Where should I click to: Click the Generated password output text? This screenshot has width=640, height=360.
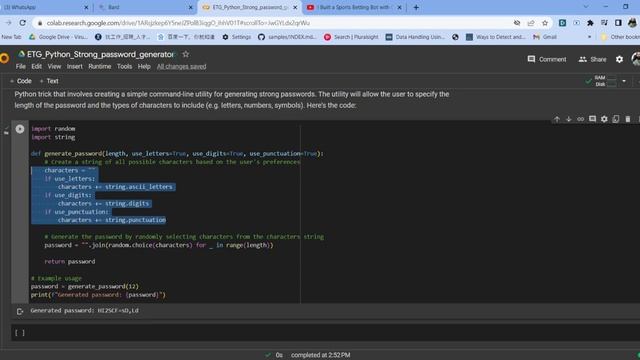[x=84, y=311]
